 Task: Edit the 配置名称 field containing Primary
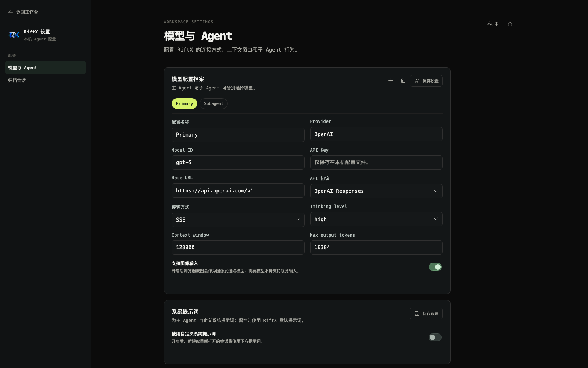[238, 135]
